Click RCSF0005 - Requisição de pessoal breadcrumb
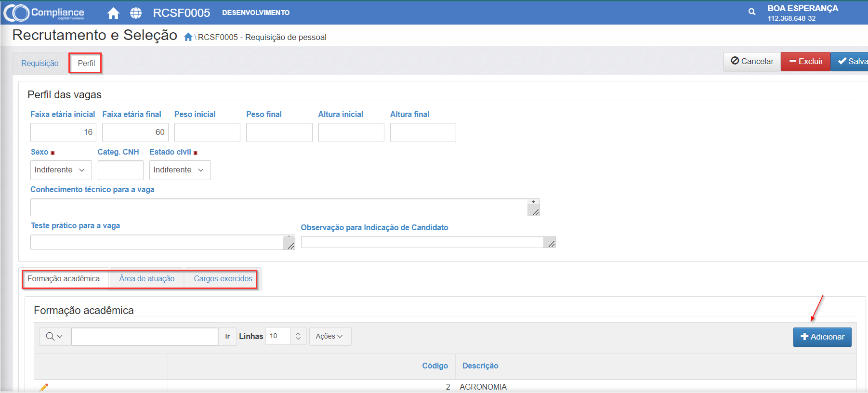The width and height of the screenshot is (868, 393). tap(262, 38)
